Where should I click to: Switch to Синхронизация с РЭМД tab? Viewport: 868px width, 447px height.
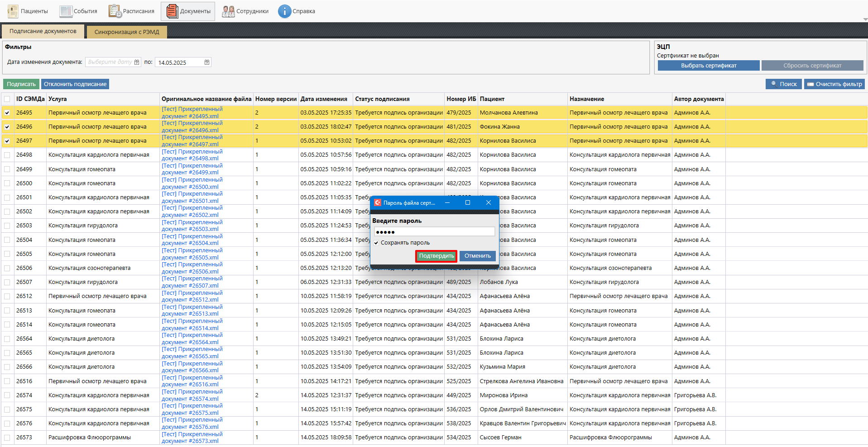127,32
